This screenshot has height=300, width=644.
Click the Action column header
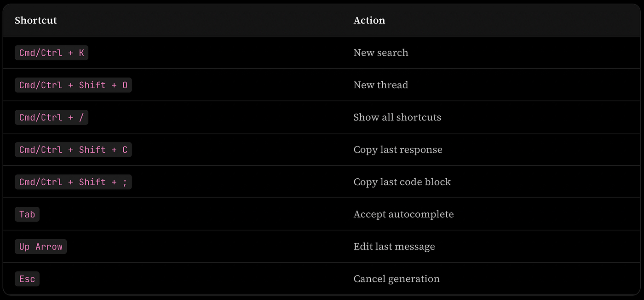coord(369,20)
